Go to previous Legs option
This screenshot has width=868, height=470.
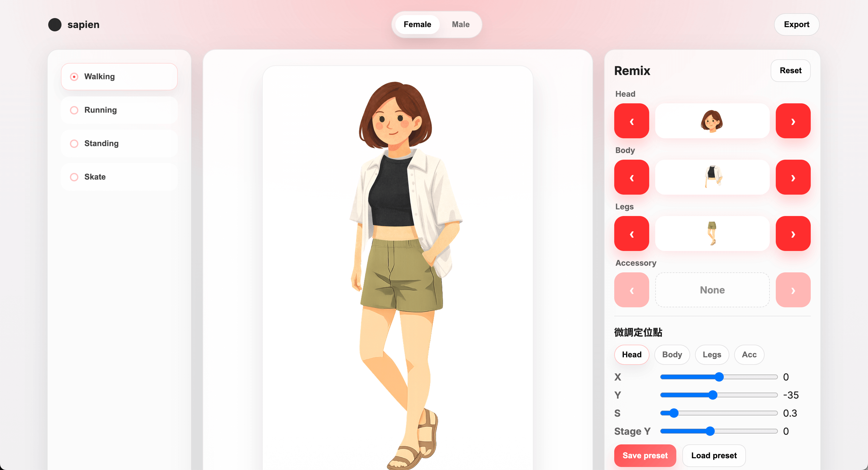pyautogui.click(x=631, y=233)
